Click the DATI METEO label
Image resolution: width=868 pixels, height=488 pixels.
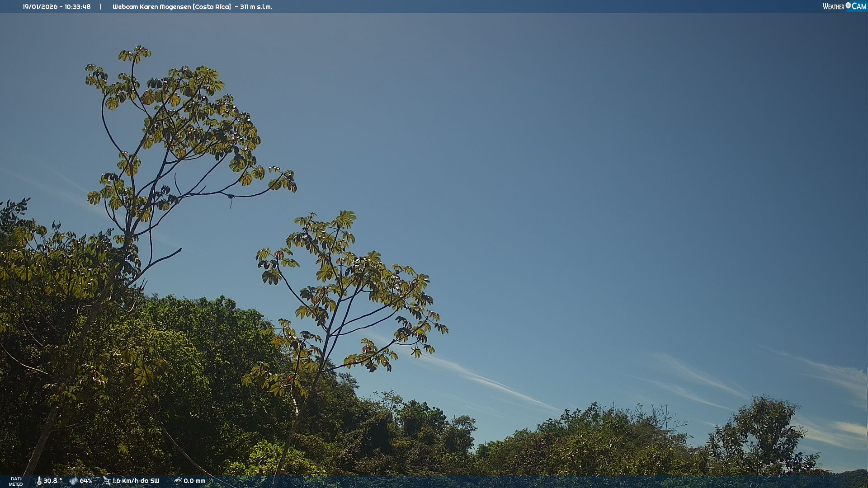(16, 481)
